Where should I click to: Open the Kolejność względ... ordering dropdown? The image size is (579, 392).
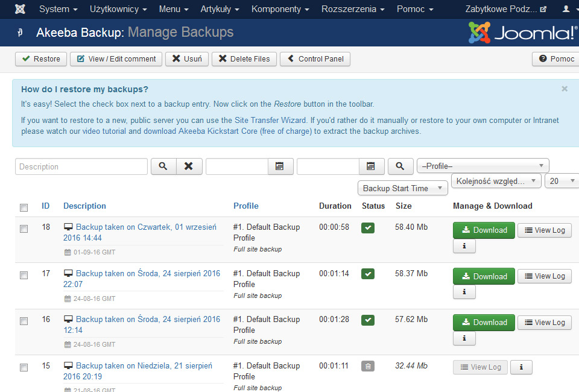pyautogui.click(x=496, y=181)
